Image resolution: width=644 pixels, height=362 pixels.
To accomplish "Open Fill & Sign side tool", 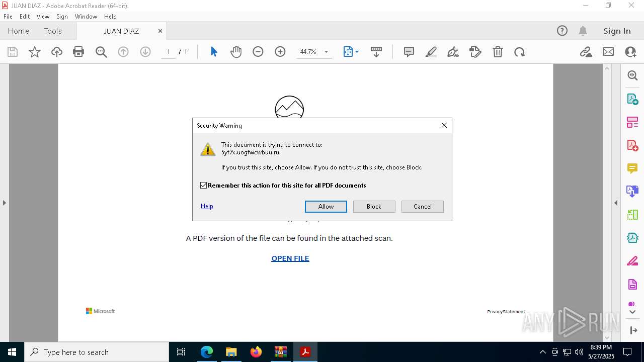I will (632, 261).
